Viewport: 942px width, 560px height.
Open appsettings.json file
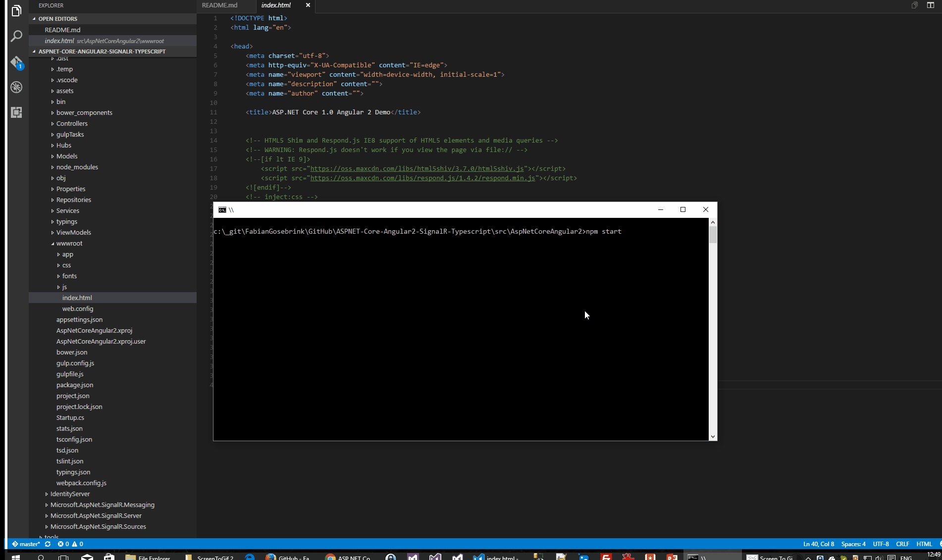pos(112,319)
